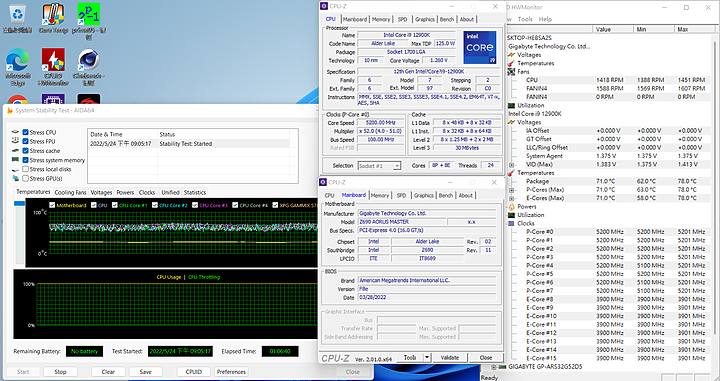Toggle the Motherboard graph checkbox
The height and width of the screenshot is (381, 720).
[52, 205]
